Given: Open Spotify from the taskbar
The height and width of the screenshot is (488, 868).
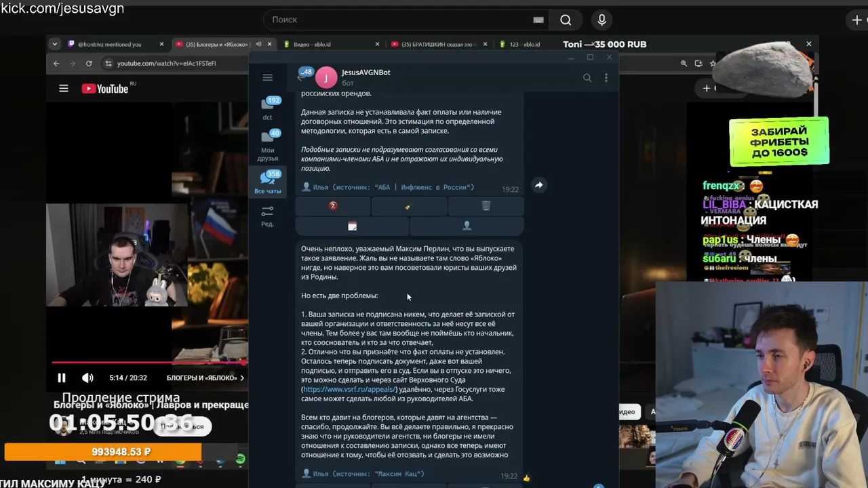Looking at the screenshot, I should point(240,460).
